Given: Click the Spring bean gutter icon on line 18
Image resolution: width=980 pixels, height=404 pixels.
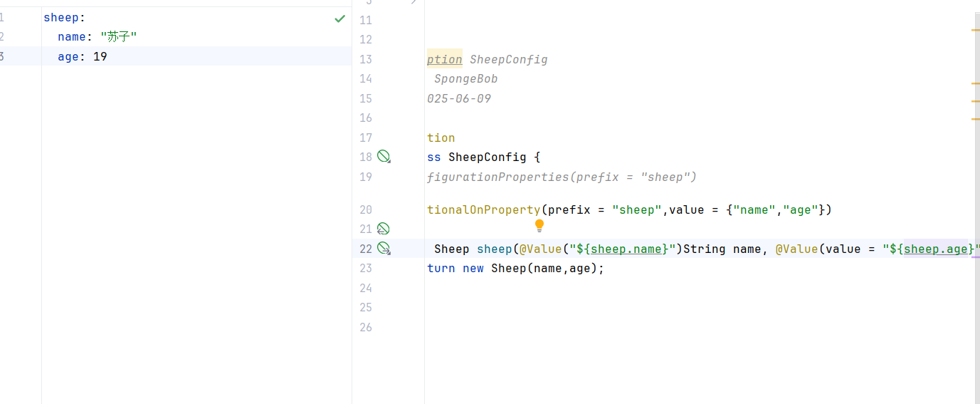Looking at the screenshot, I should coord(384,157).
